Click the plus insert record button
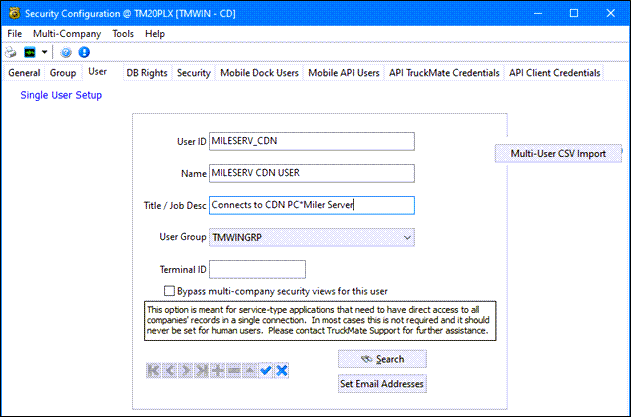Screen dimensions: 631x417 [x=218, y=370]
